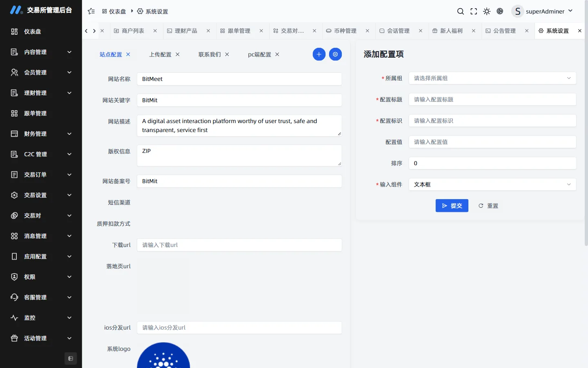Click the 系统logo image thumbnail
The image size is (588, 368).
click(163, 355)
